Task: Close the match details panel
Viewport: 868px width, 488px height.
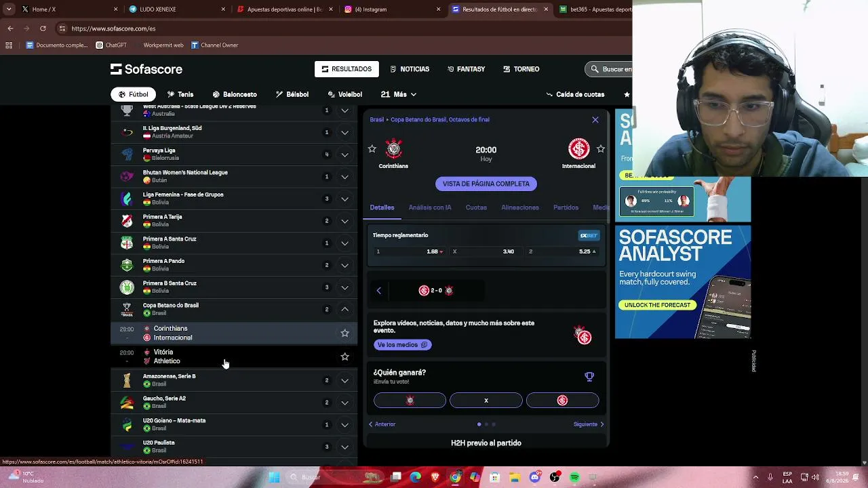Action: click(x=595, y=120)
